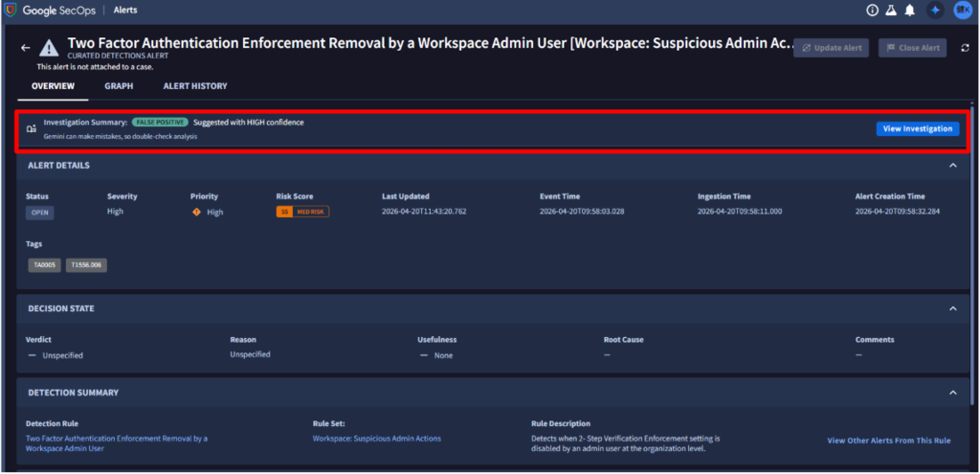Click the OPEN status badge

point(40,213)
